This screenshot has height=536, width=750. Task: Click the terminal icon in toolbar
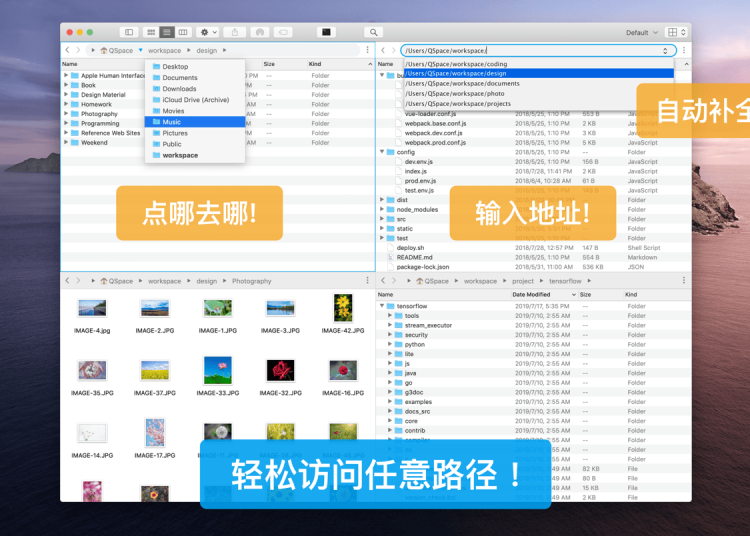click(326, 33)
